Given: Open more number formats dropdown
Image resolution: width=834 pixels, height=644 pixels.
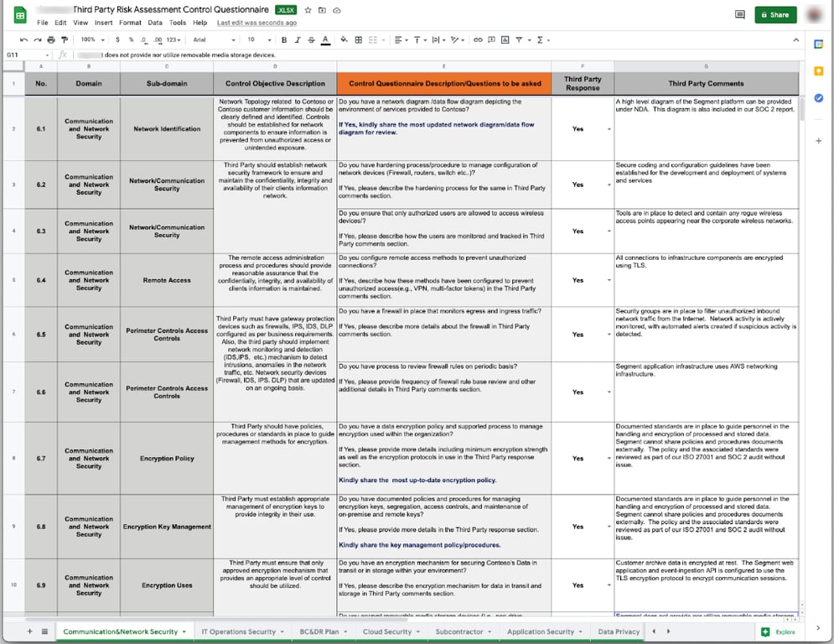Looking at the screenshot, I should pos(174,40).
